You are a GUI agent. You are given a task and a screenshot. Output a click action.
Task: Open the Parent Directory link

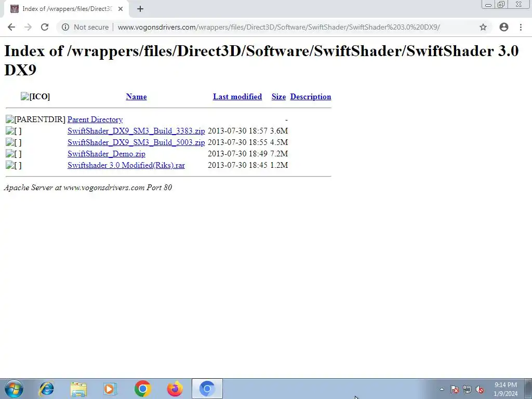click(x=95, y=119)
